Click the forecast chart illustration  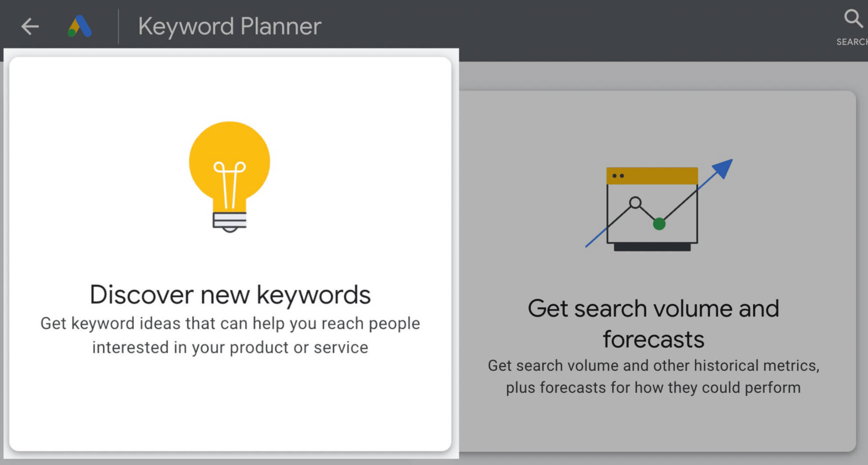pyautogui.click(x=658, y=205)
